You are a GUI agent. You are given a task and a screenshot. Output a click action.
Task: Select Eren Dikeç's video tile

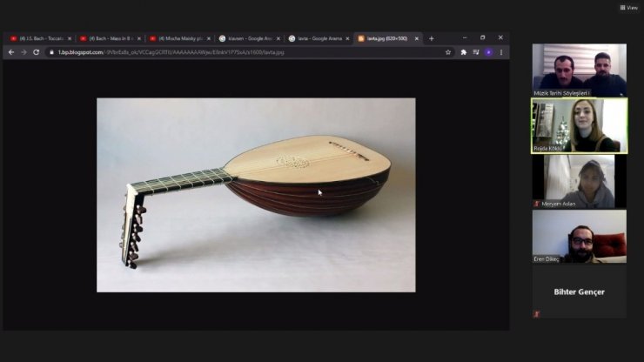579,236
